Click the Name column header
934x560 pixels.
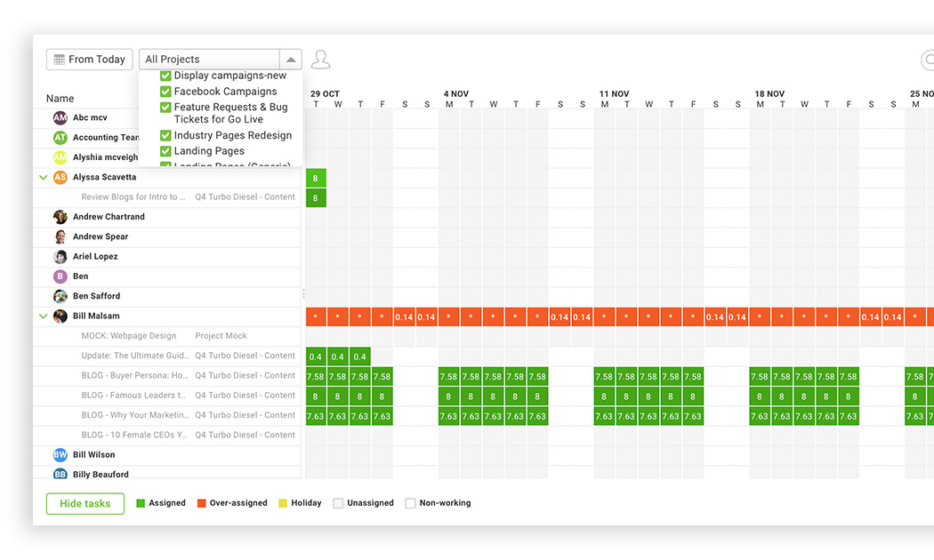pos(60,98)
